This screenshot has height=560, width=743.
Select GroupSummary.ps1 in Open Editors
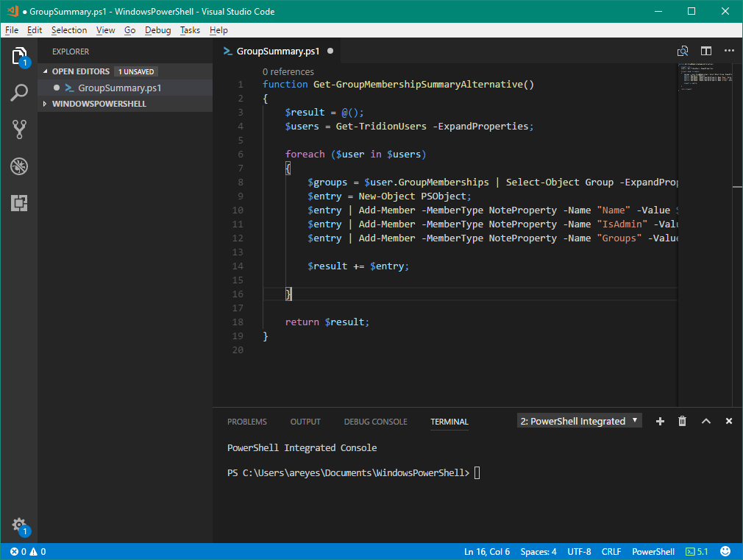click(x=119, y=88)
